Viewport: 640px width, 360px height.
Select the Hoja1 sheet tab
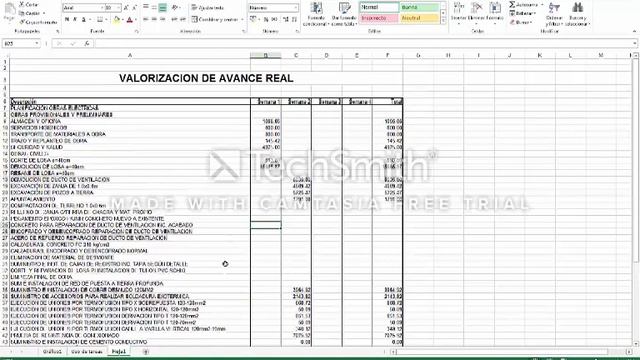119,351
